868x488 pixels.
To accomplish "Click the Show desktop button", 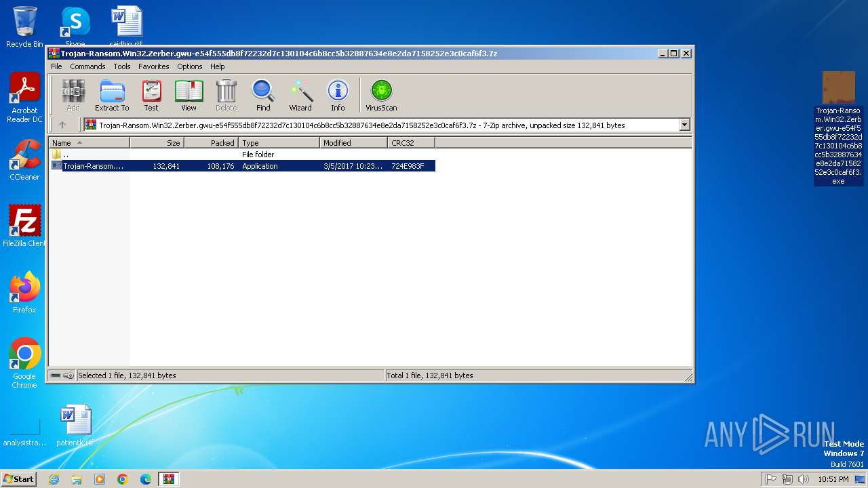I will (860, 479).
